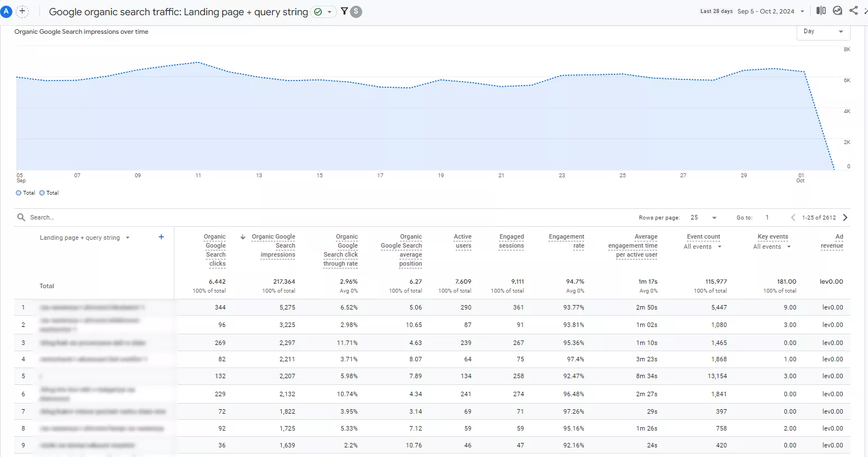Sort by Engagement rate column header
This screenshot has width=868, height=457.
point(566,241)
